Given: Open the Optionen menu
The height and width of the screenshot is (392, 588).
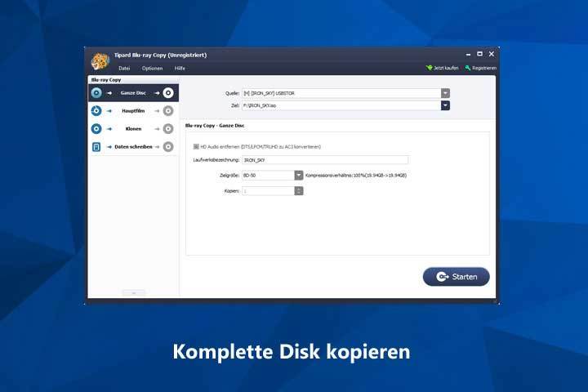Looking at the screenshot, I should pos(152,68).
